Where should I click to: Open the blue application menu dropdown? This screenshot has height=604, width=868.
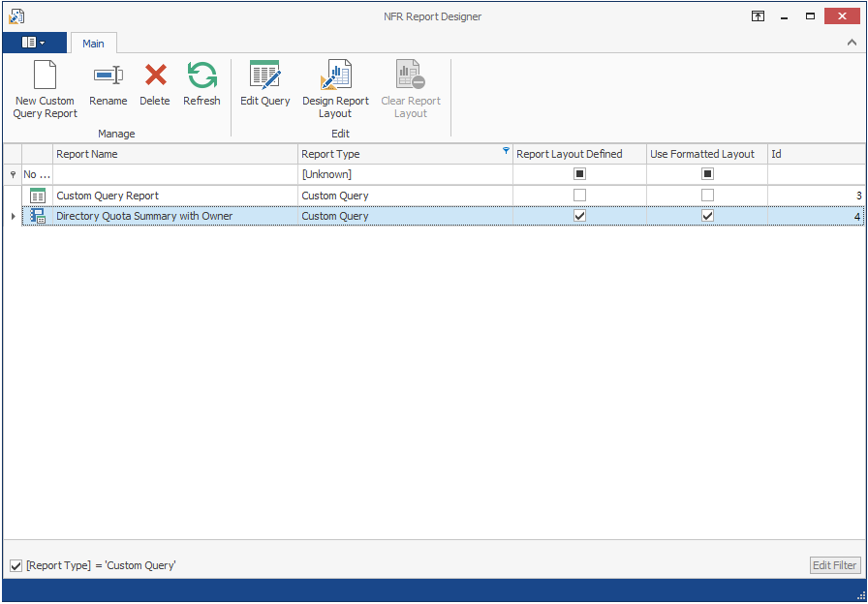click(34, 43)
